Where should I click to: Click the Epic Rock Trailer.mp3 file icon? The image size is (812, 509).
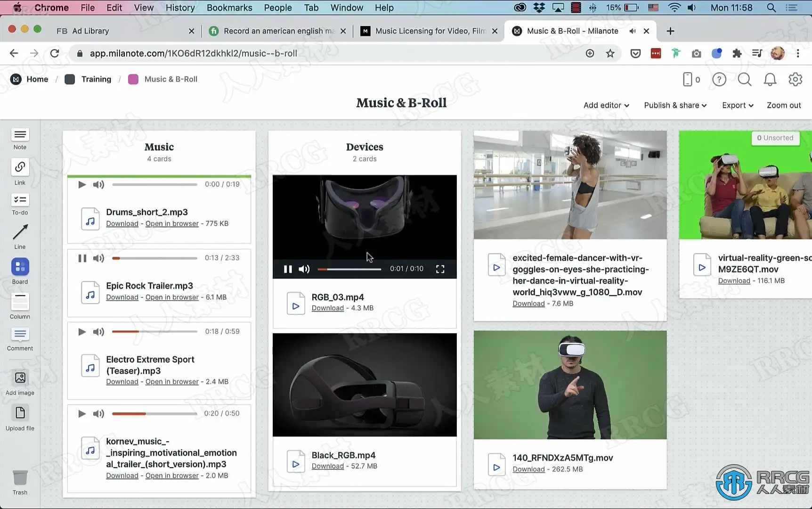pos(90,292)
